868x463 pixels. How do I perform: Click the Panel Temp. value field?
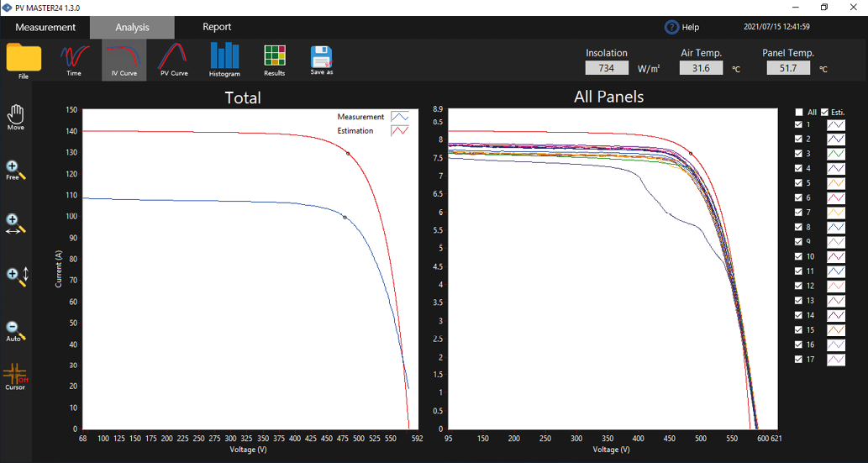tap(787, 68)
